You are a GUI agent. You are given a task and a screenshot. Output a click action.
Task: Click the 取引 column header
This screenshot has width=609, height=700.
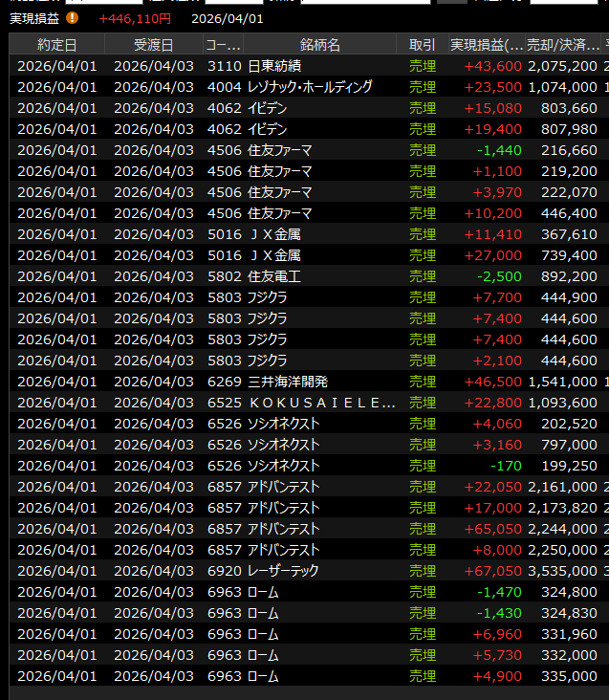click(422, 45)
